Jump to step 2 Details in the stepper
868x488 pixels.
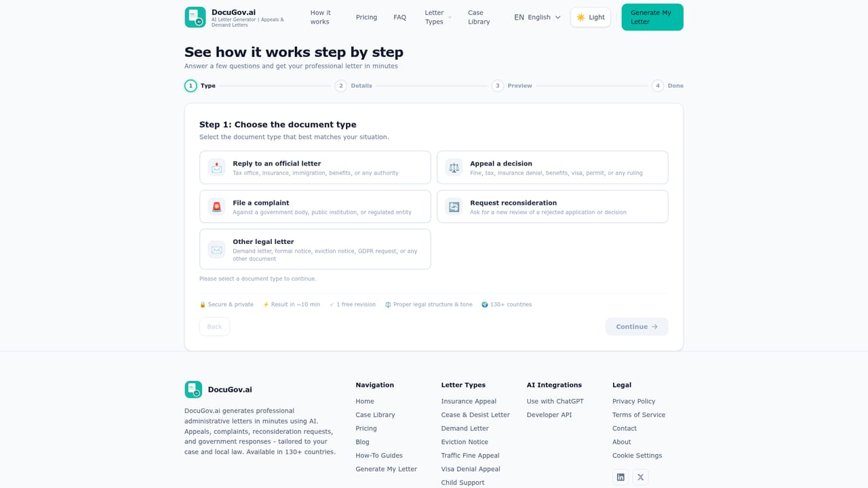click(x=353, y=85)
